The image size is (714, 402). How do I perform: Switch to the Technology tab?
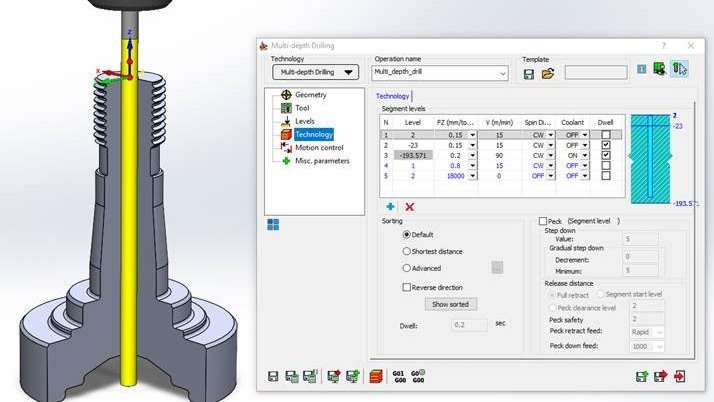click(392, 95)
